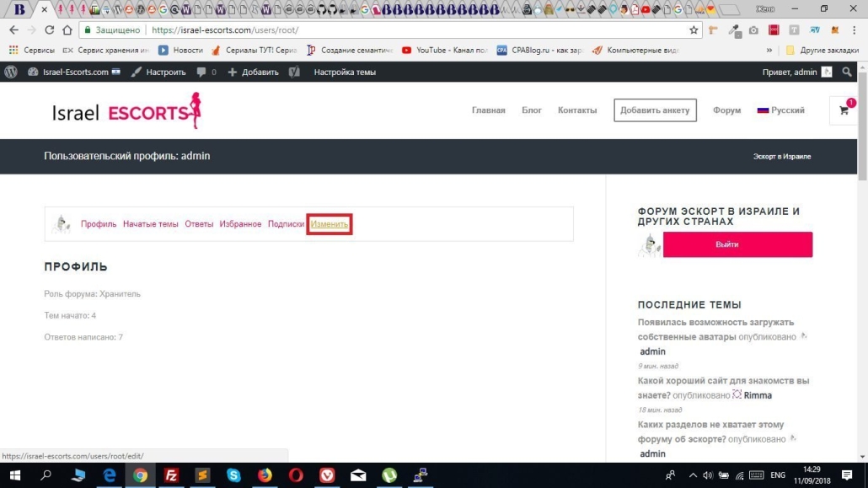Open the Mail app from the taskbar
This screenshot has height=488, width=868.
click(x=358, y=475)
